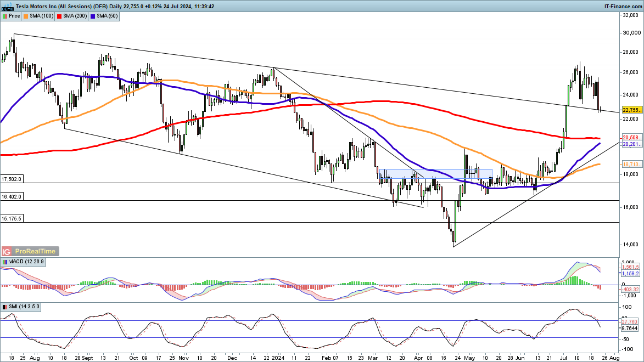
Task: Open the SMA (50) legend item
Action: (106, 16)
